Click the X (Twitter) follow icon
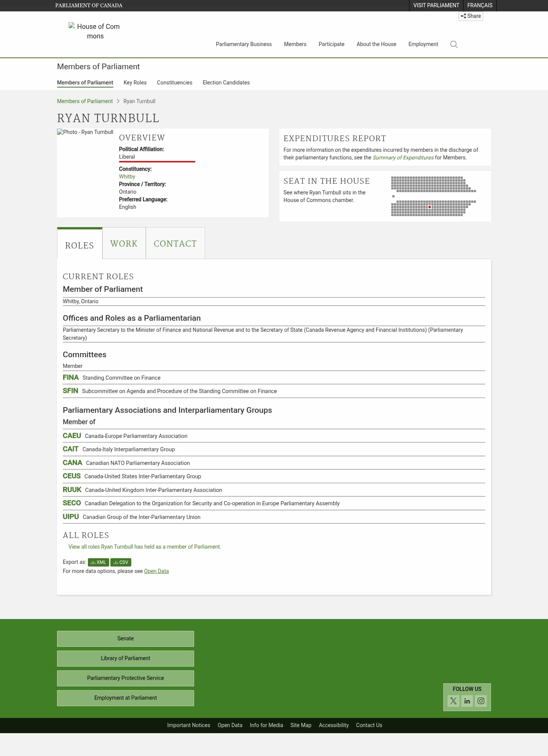The image size is (548, 756). [453, 701]
